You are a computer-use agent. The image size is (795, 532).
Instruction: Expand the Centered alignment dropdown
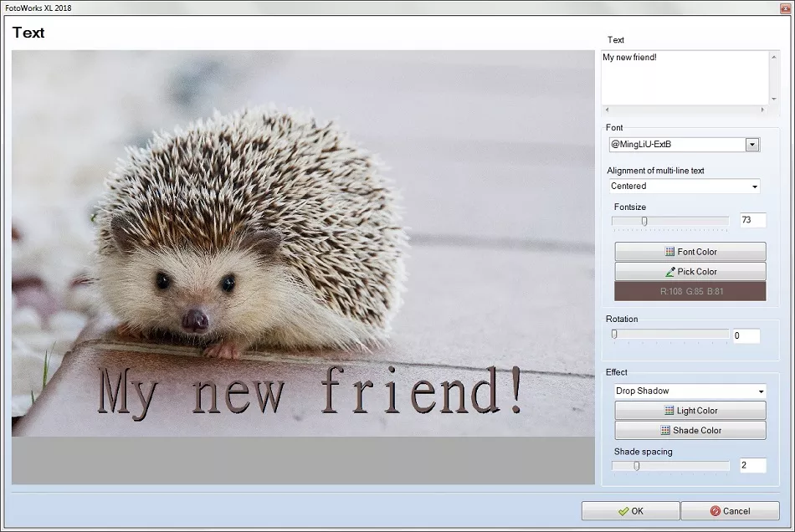coord(755,187)
